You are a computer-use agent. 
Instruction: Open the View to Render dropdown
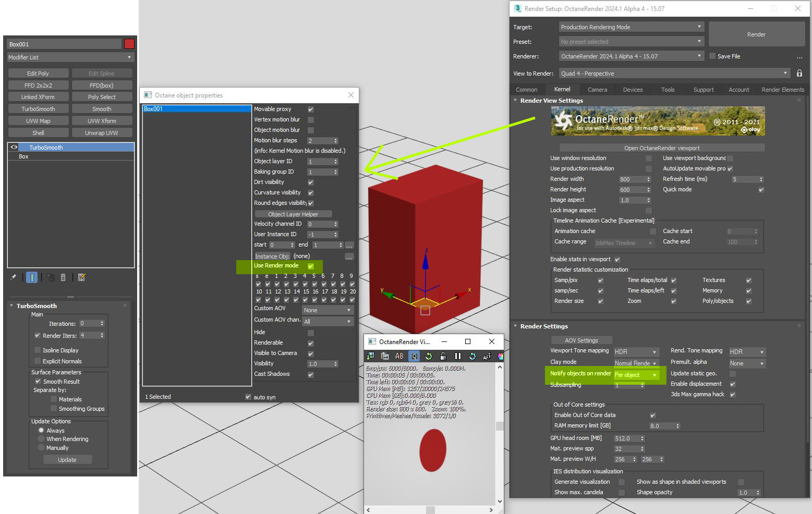(674, 74)
